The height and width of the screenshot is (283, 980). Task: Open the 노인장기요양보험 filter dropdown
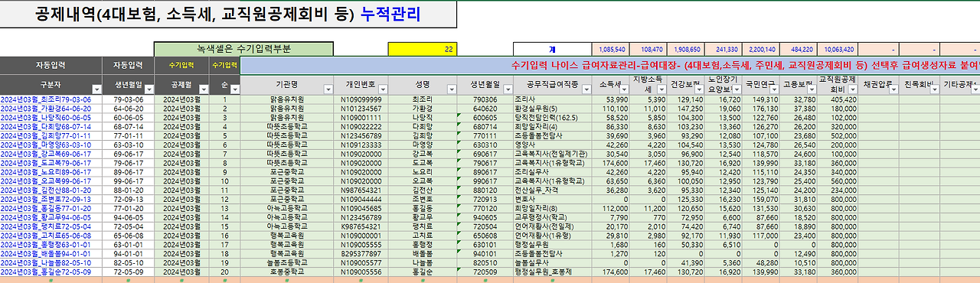coord(737,89)
